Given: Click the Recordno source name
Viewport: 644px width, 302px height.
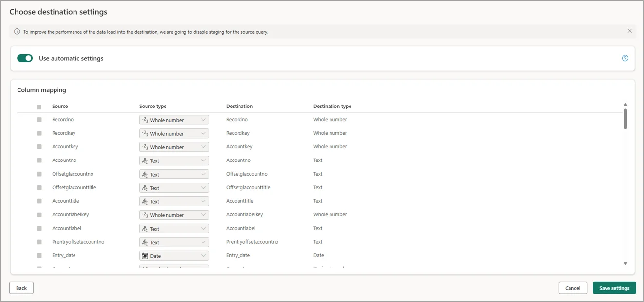Looking at the screenshot, I should tap(63, 119).
